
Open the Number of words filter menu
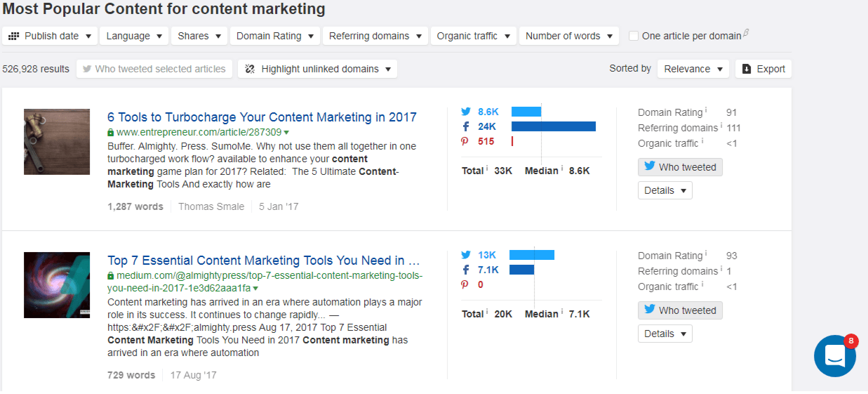(568, 36)
